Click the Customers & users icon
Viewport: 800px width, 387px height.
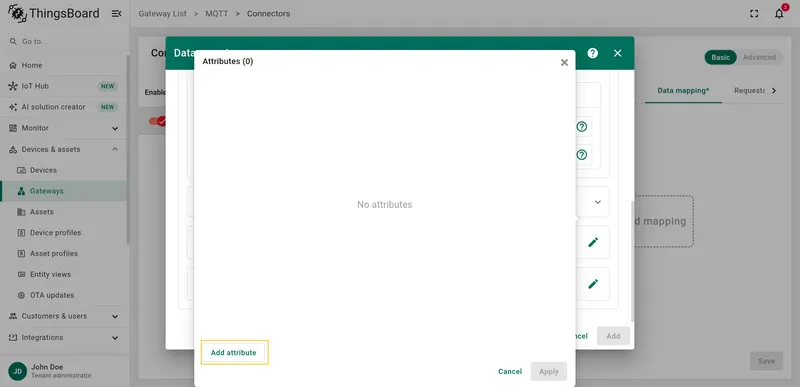click(x=13, y=316)
